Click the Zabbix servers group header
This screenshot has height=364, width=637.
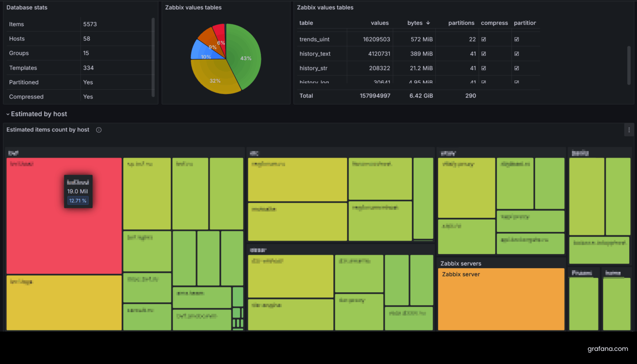tap(461, 263)
